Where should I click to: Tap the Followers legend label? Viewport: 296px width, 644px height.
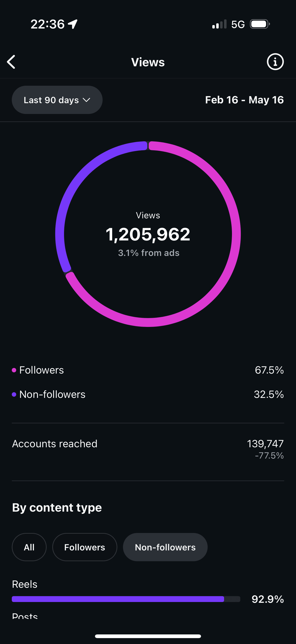coord(41,370)
